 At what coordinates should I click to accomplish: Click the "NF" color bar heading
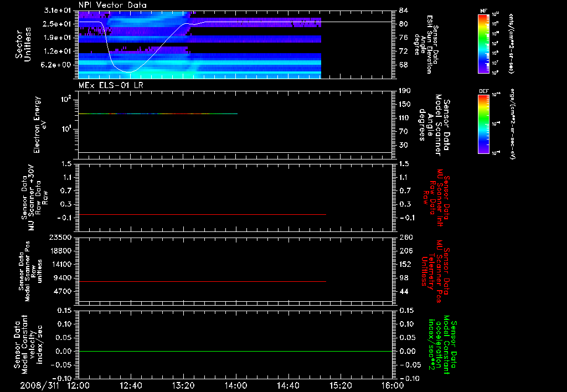(x=483, y=11)
